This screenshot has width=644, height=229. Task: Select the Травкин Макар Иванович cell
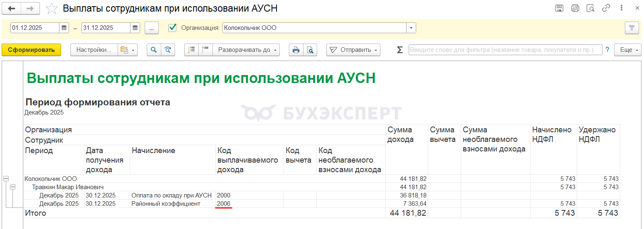point(204,187)
